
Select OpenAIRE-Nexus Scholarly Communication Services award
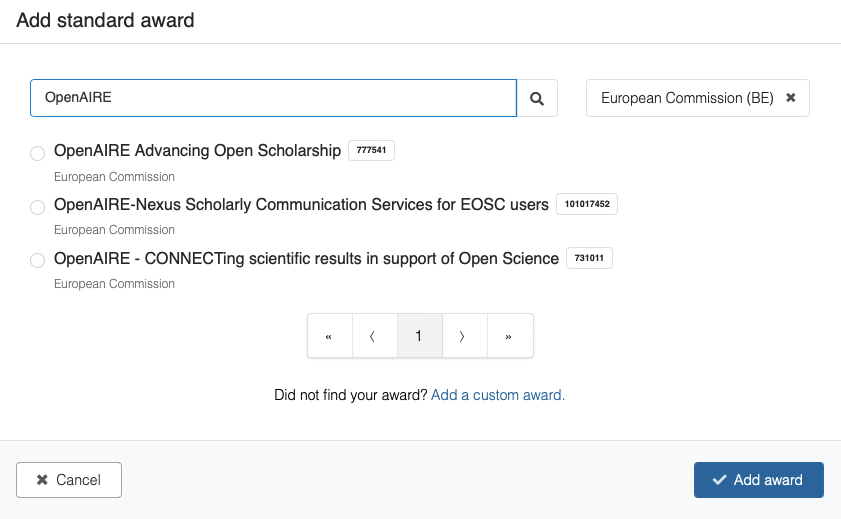[38, 206]
